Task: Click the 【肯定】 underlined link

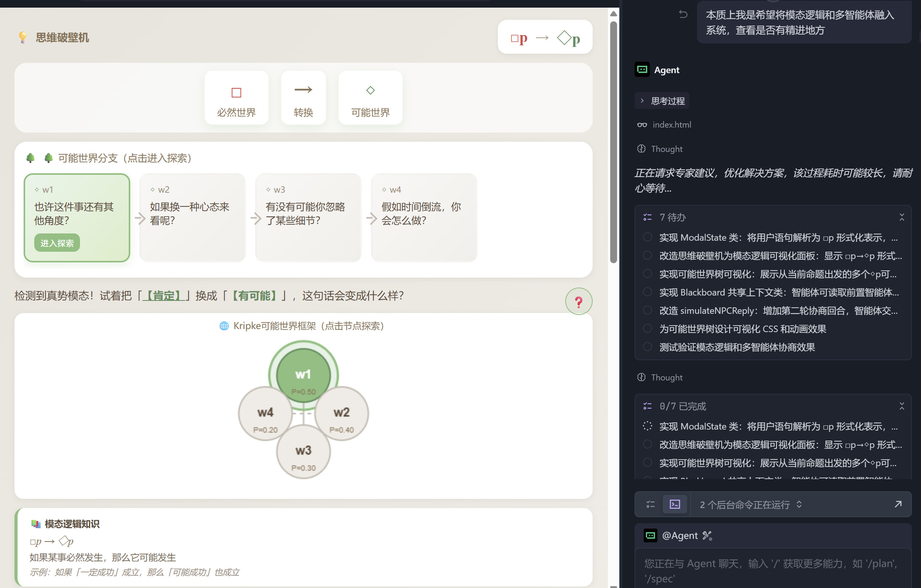Action: 164,295
